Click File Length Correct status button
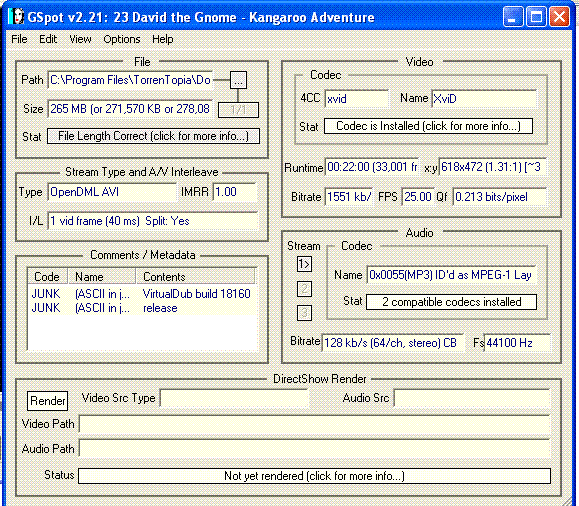This screenshot has width=579, height=506. tap(153, 136)
